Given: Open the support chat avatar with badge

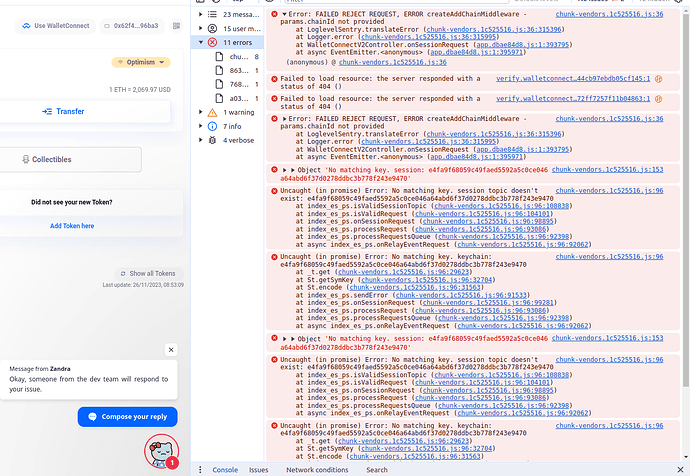Looking at the screenshot, I should coord(162,451).
